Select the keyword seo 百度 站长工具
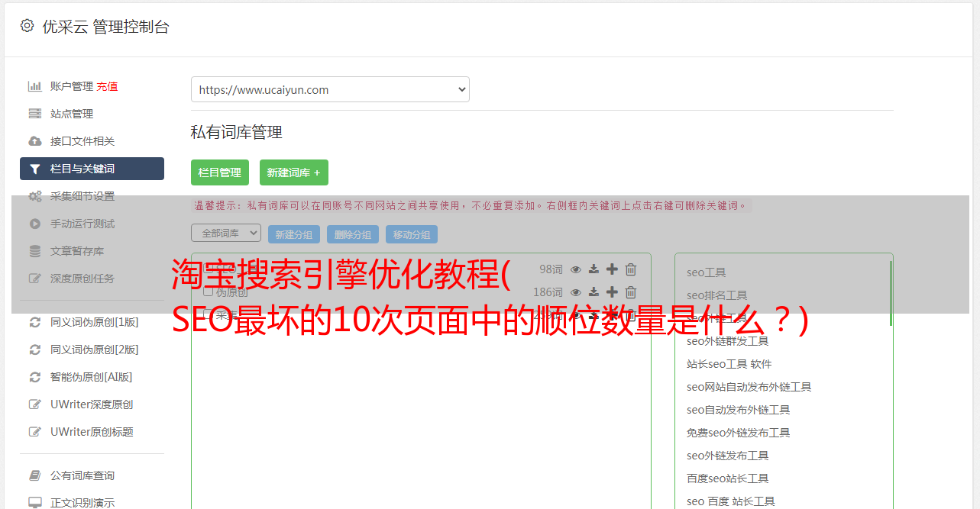Screen dimensions: 980x509 730,501
